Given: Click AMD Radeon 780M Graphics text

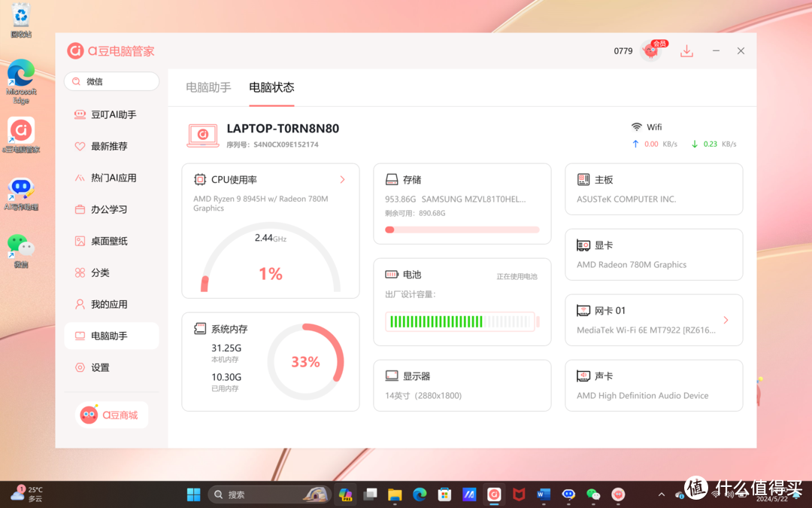Looking at the screenshot, I should click(x=632, y=264).
